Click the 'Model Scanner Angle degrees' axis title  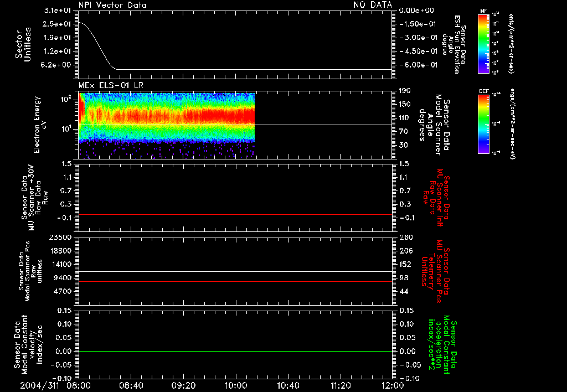(434, 125)
